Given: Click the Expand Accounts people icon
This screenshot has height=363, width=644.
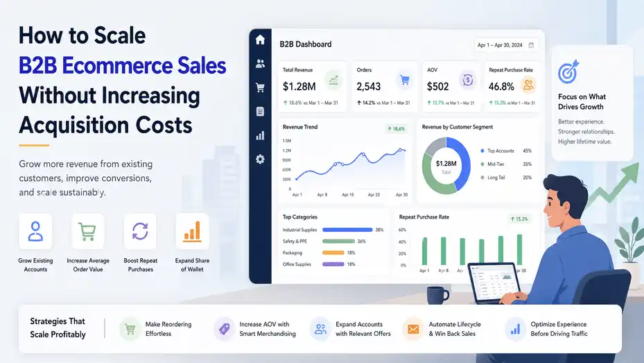Looking at the screenshot, I should pyautogui.click(x=320, y=329).
